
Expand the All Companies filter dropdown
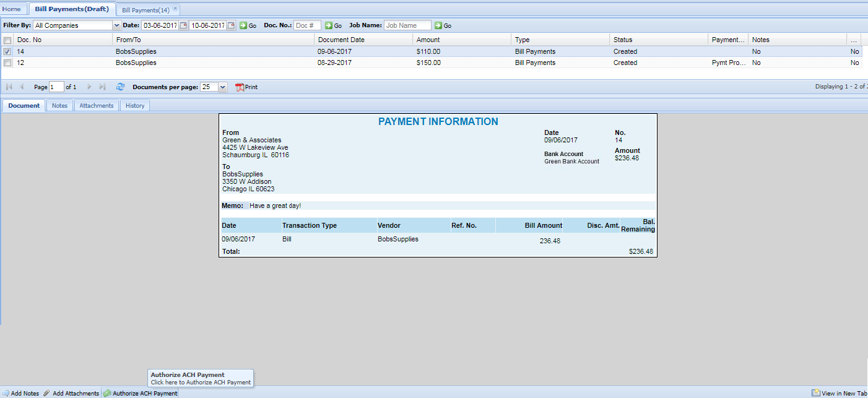click(x=116, y=25)
